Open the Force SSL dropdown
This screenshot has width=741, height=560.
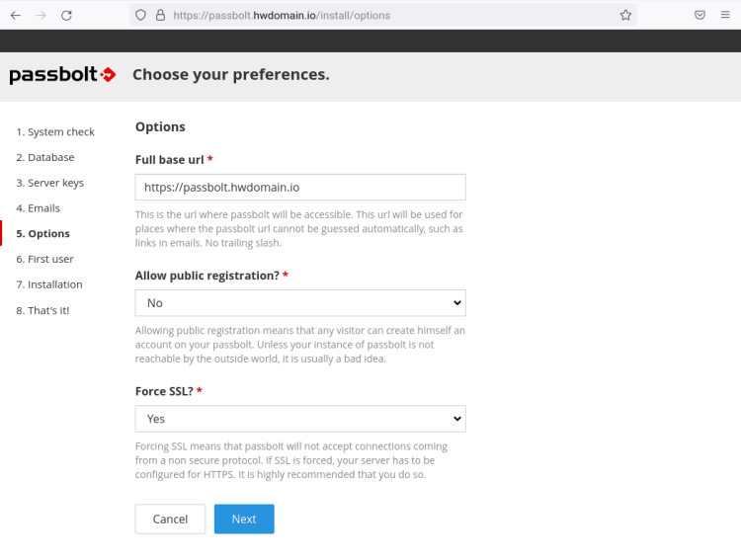click(x=300, y=419)
